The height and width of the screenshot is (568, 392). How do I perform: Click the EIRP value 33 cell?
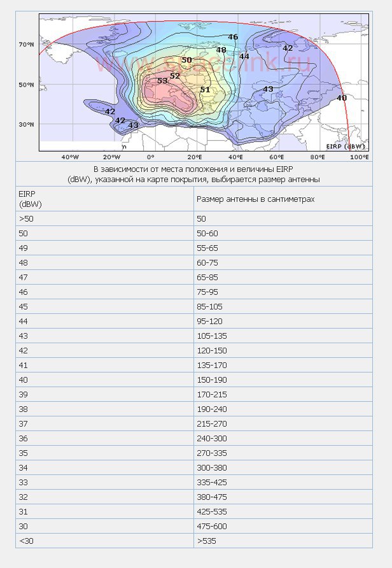pyautogui.click(x=104, y=482)
